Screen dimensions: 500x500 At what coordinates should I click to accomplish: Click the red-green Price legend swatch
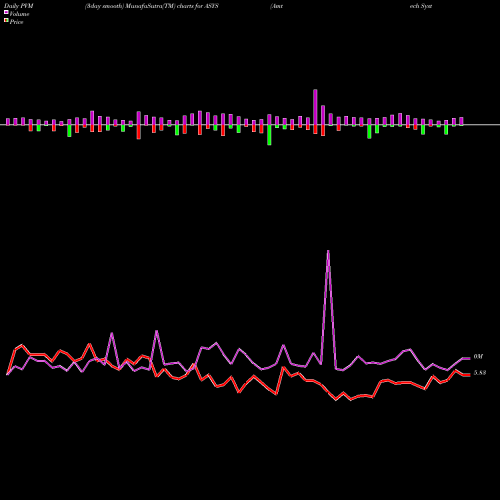tap(6, 21)
